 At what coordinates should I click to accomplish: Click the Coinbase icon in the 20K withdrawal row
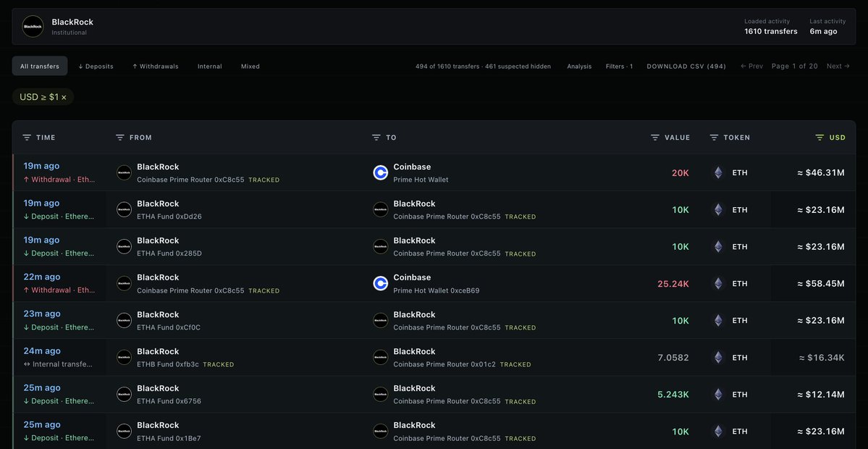pyautogui.click(x=380, y=173)
